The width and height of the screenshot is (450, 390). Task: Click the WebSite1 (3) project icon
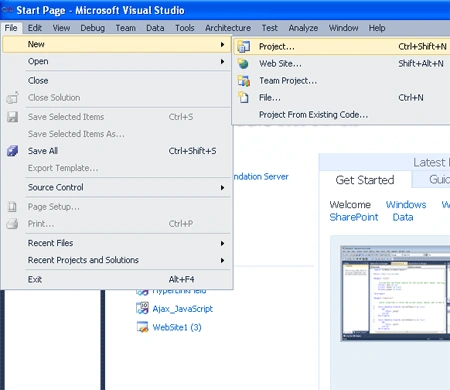point(143,327)
